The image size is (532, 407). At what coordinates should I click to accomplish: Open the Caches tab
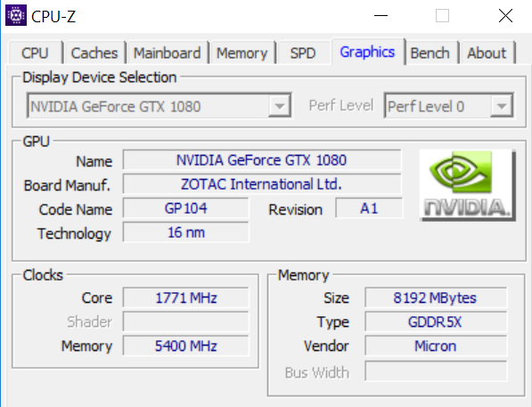[x=94, y=53]
